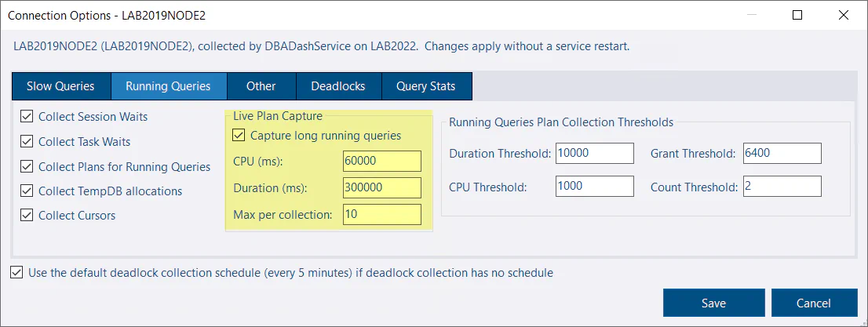This screenshot has height=327, width=868.
Task: Click the Duration (ms) field showing 300000
Action: pyautogui.click(x=382, y=187)
